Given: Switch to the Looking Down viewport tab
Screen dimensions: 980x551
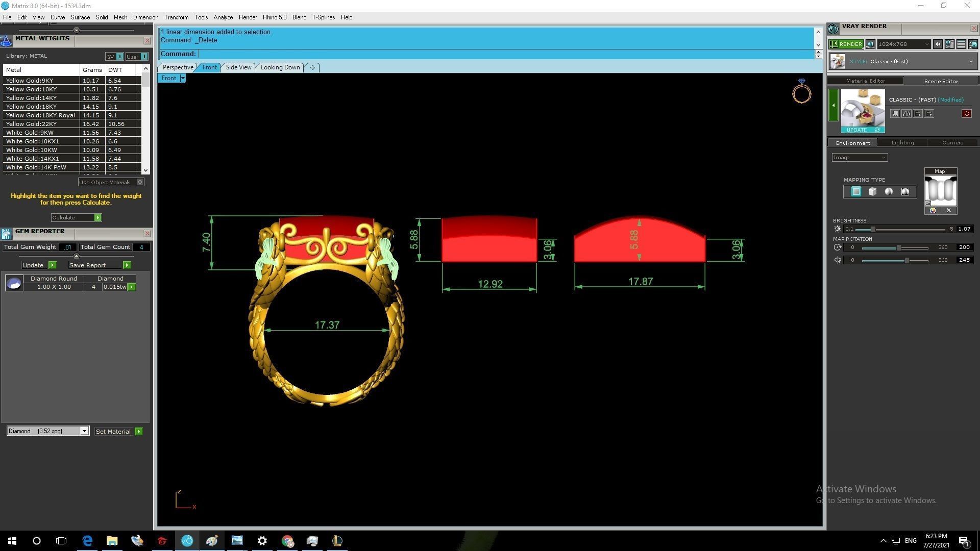Looking at the screenshot, I should pyautogui.click(x=280, y=67).
